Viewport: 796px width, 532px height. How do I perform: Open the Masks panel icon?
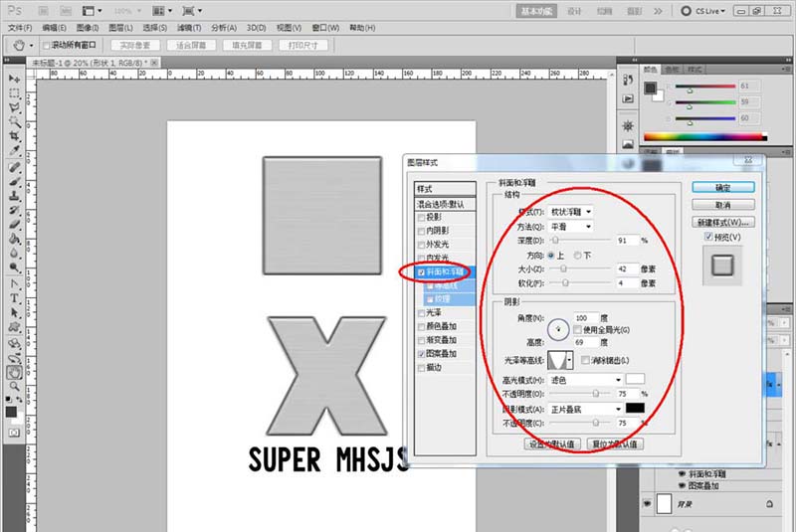point(628,144)
